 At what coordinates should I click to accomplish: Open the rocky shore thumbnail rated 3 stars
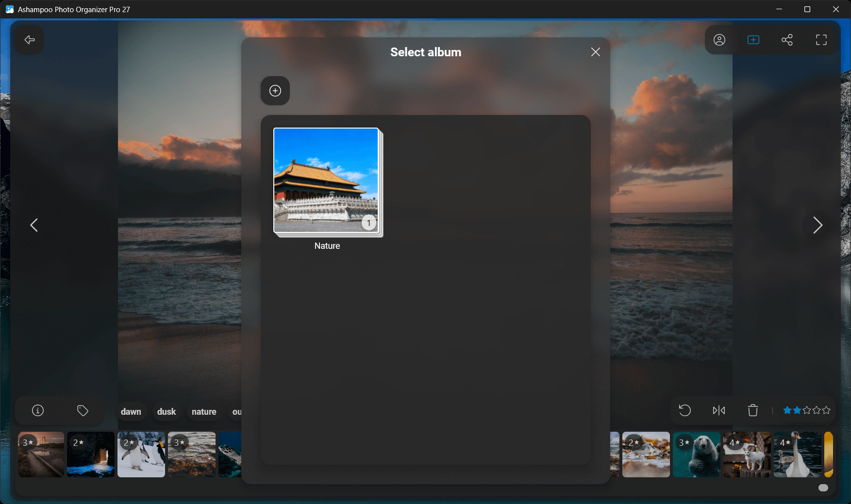click(x=192, y=455)
